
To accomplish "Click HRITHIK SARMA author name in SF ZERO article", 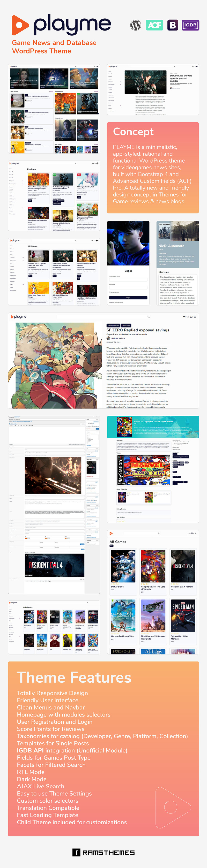I will (x=118, y=338).
